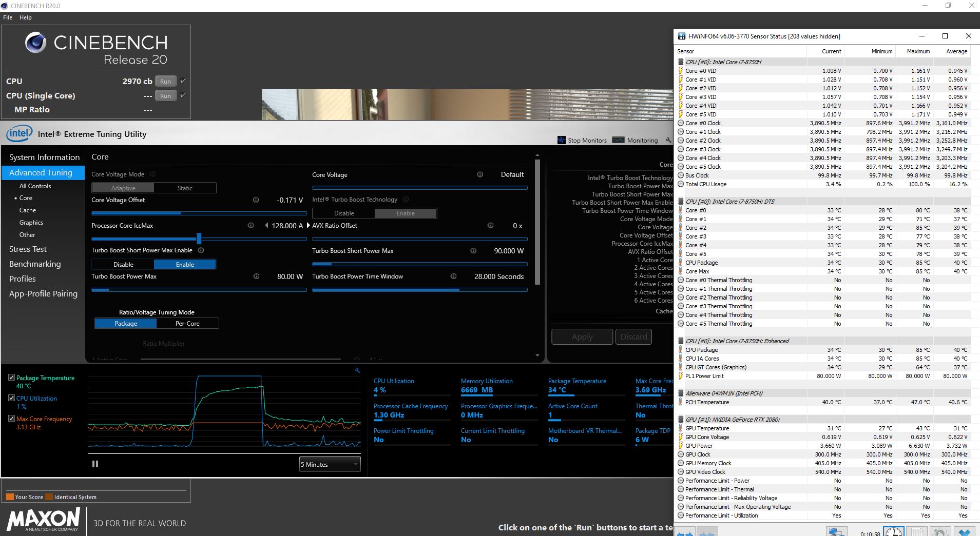Click info icon beside AVX Ratio Offset
The height and width of the screenshot is (536, 980).
pos(490,226)
